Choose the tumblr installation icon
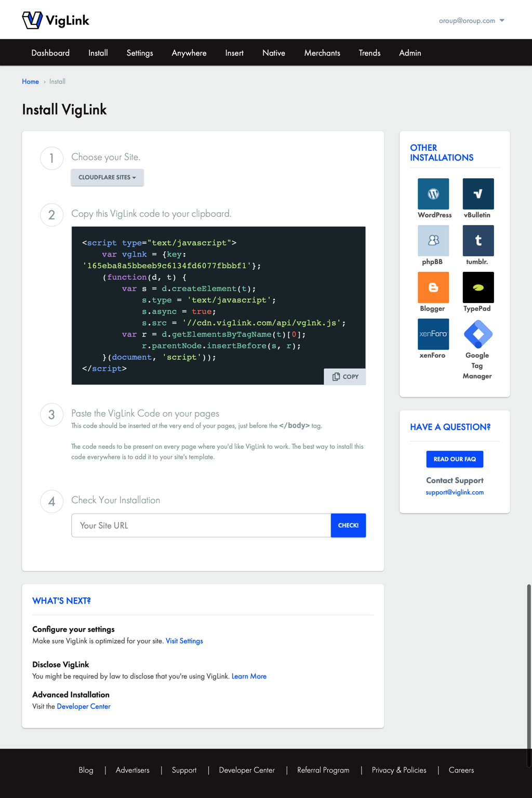The image size is (532, 798). [478, 241]
